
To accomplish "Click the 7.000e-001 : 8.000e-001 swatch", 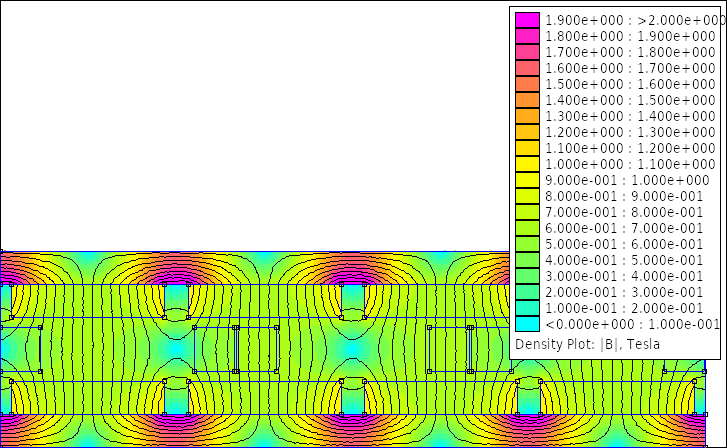I will [527, 212].
